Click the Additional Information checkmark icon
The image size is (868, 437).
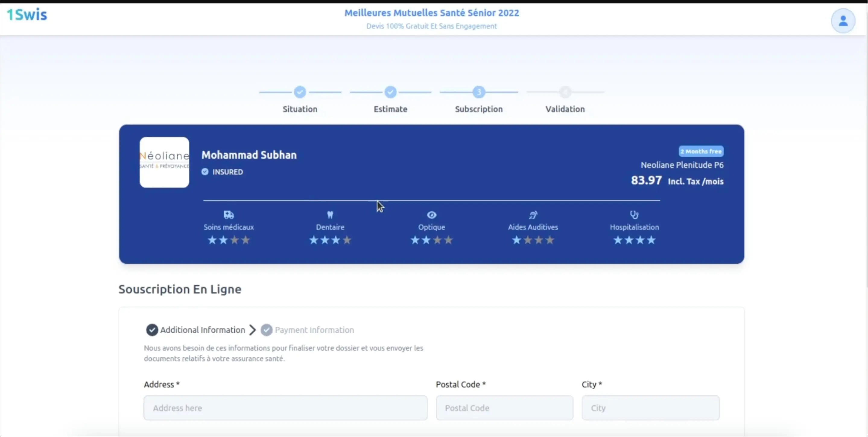click(152, 330)
